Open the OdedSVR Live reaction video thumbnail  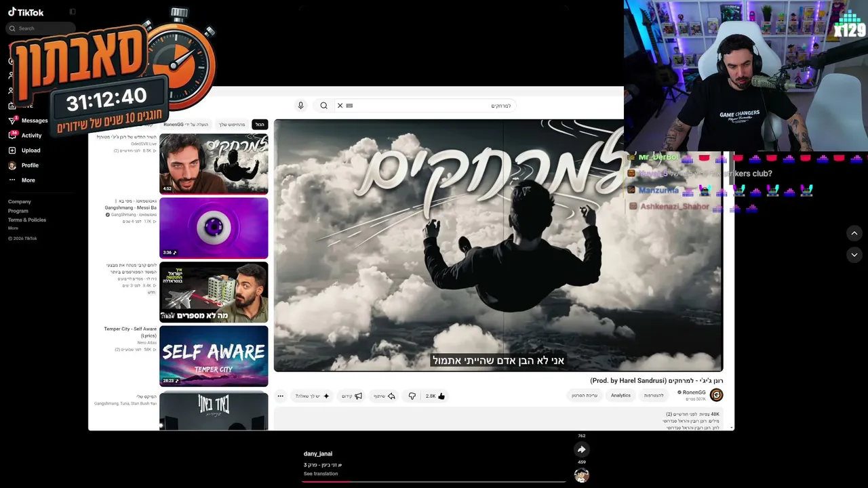pyautogui.click(x=214, y=164)
